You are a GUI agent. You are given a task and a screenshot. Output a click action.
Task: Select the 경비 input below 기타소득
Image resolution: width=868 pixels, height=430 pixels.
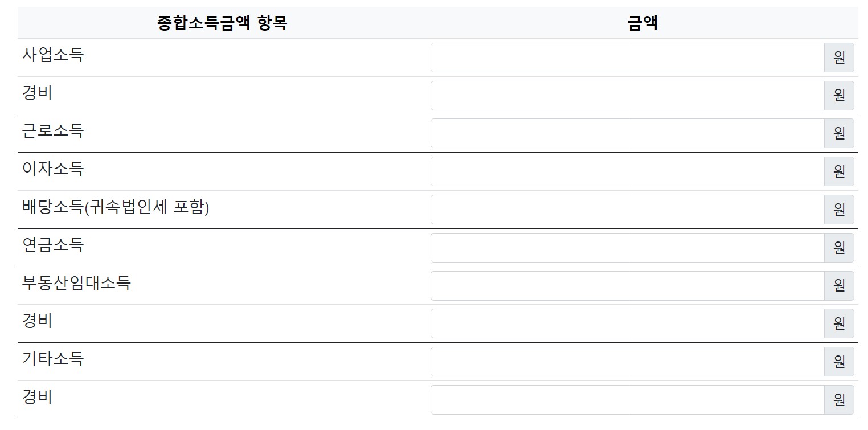pos(628,400)
